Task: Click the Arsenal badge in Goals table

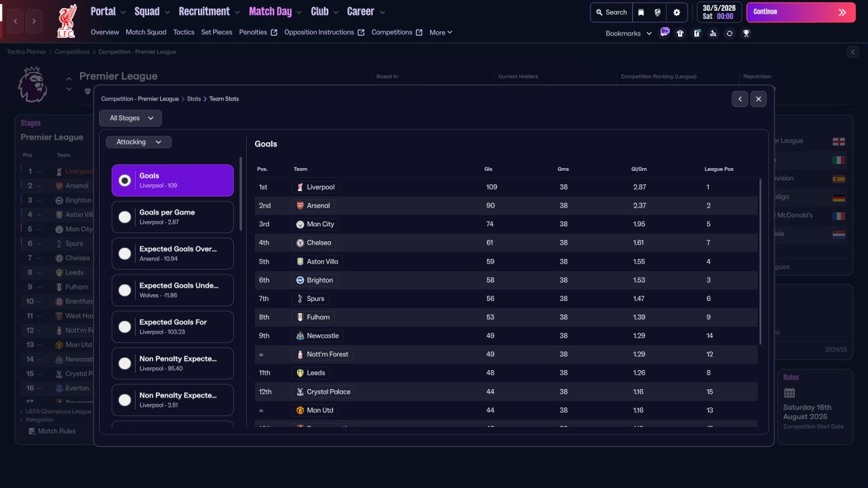Action: 300,205
